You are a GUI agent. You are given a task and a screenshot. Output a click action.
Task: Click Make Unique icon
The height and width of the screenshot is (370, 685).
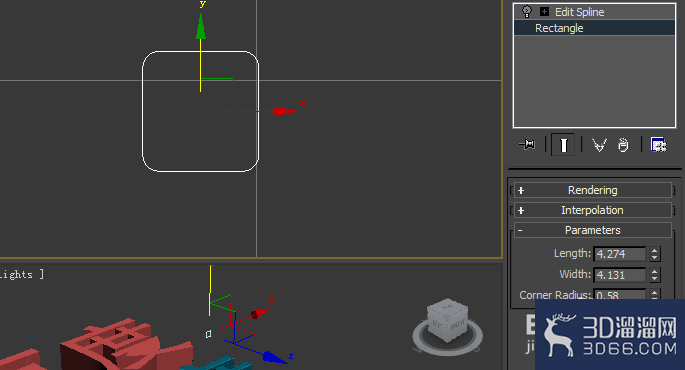[599, 145]
